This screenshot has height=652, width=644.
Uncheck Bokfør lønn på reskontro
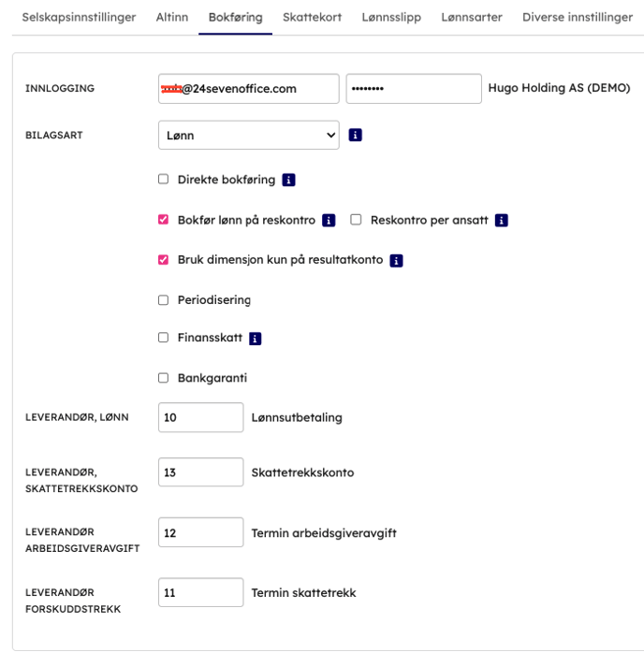point(164,220)
